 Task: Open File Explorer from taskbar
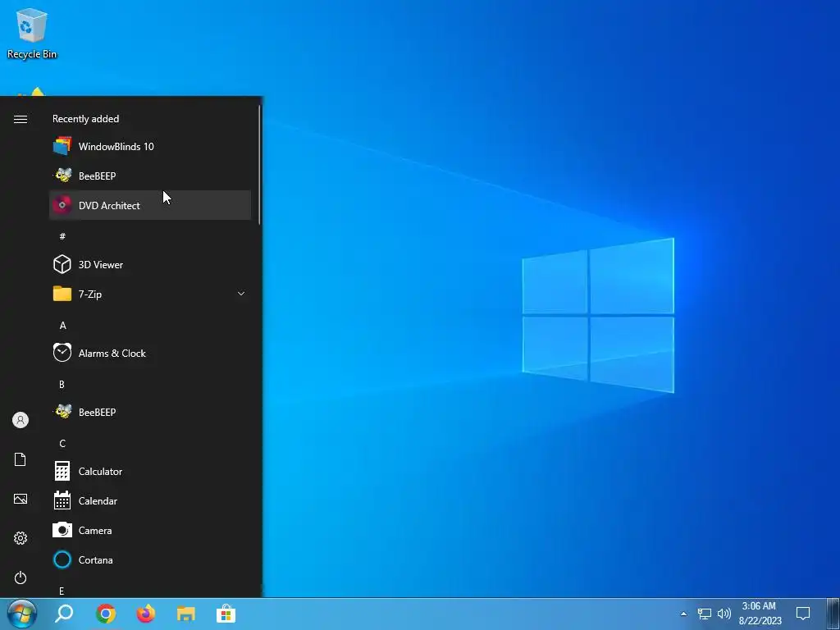[186, 614]
